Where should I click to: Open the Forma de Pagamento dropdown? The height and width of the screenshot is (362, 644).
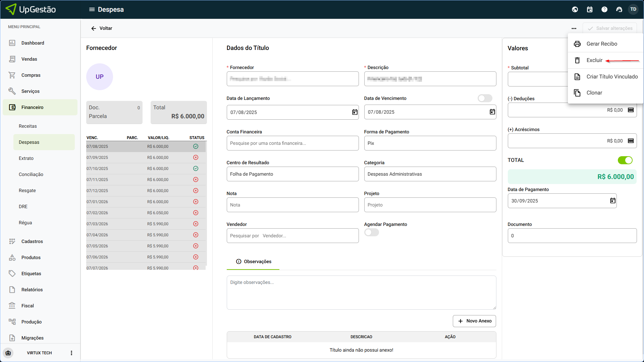pos(430,143)
